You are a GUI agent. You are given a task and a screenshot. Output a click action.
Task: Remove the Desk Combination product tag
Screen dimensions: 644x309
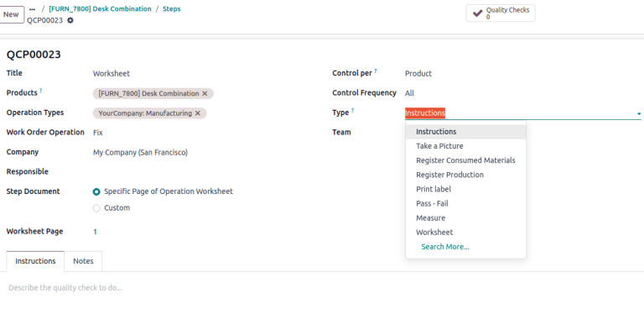[205, 94]
